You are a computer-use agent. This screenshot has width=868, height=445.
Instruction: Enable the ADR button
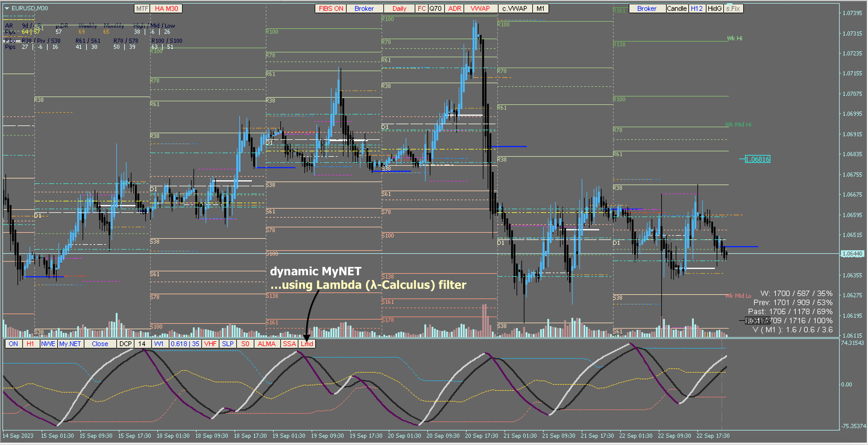click(x=454, y=8)
